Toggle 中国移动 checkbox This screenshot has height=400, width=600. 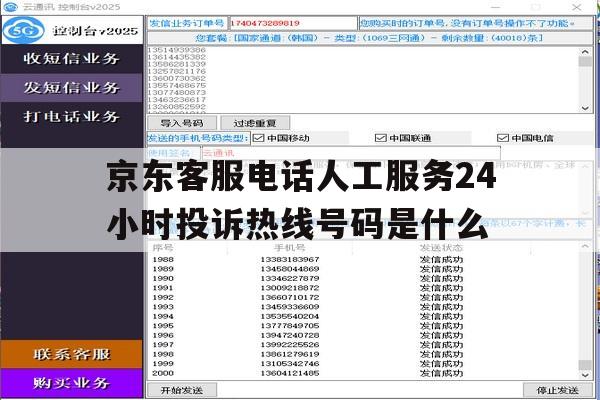(259, 138)
